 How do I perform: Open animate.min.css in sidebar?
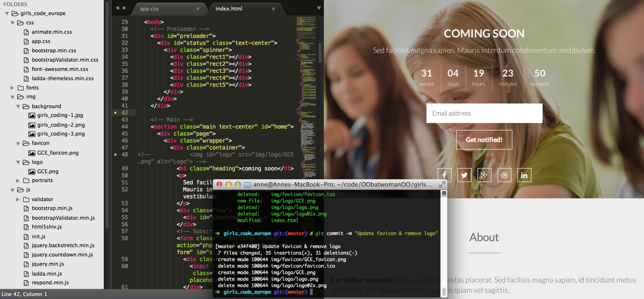pos(52,32)
